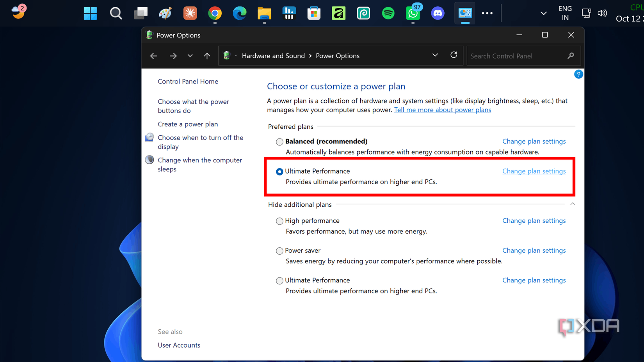Image resolution: width=644 pixels, height=362 pixels.
Task: Select the Ultimate Performance plan under additional plans
Action: (x=279, y=280)
